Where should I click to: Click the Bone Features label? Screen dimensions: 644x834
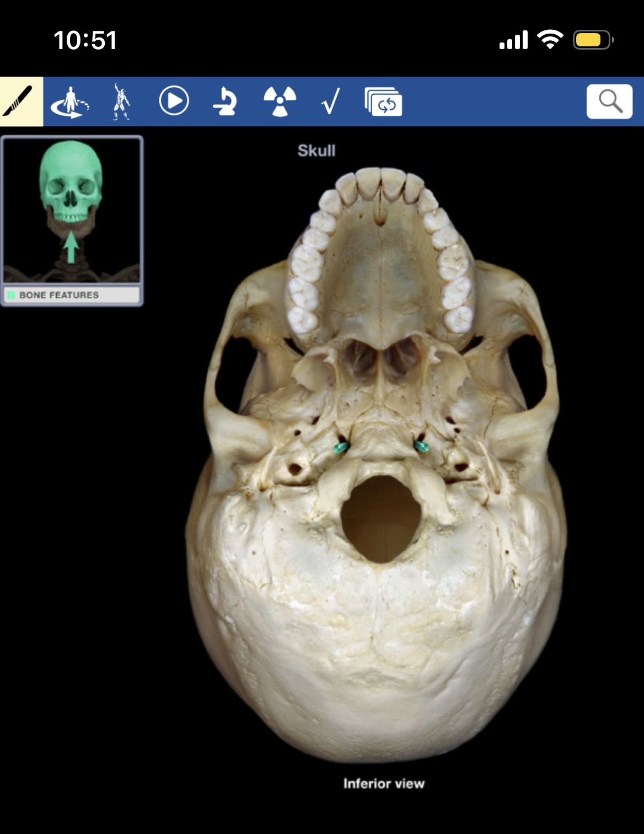(59, 295)
